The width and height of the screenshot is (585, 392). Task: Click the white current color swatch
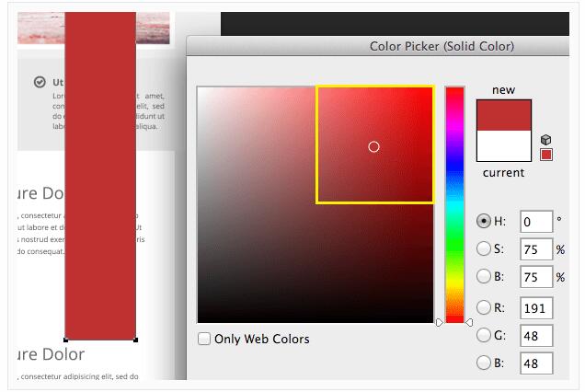click(504, 145)
